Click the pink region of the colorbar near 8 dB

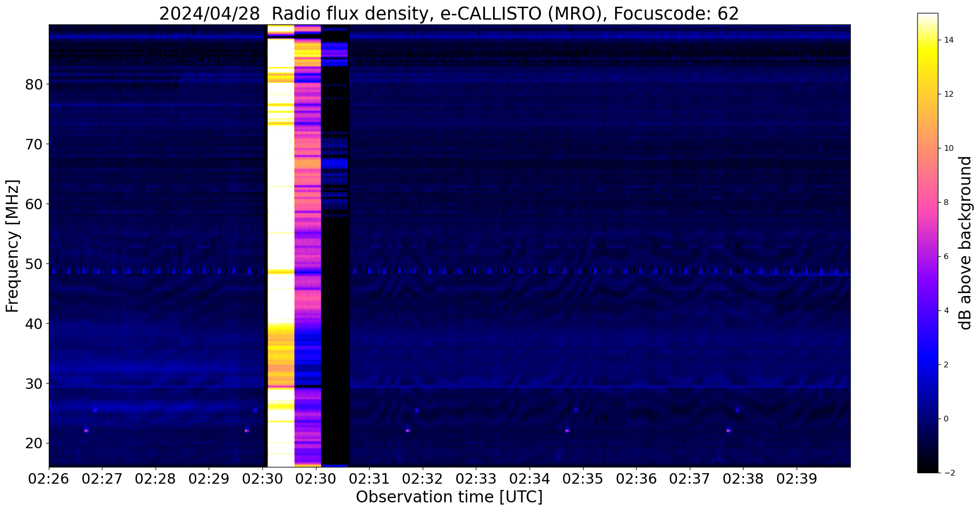coord(927,203)
